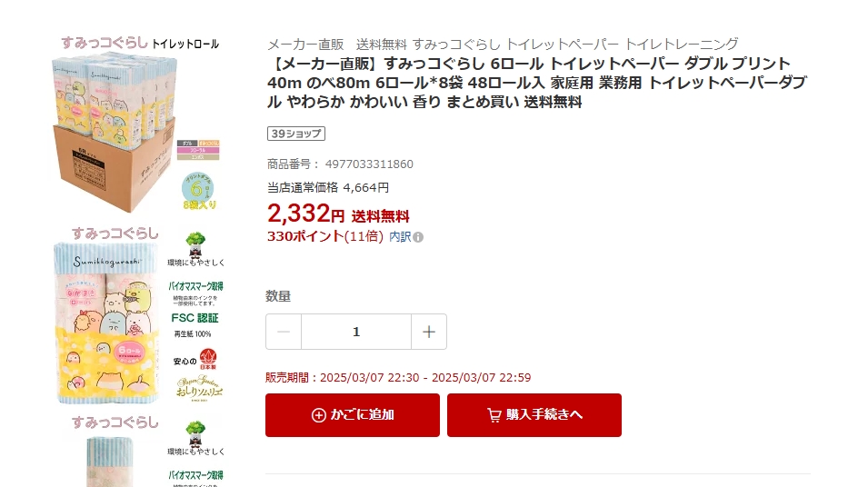
Task: Click the メーカー直販 tag above the title
Action: 305,44
